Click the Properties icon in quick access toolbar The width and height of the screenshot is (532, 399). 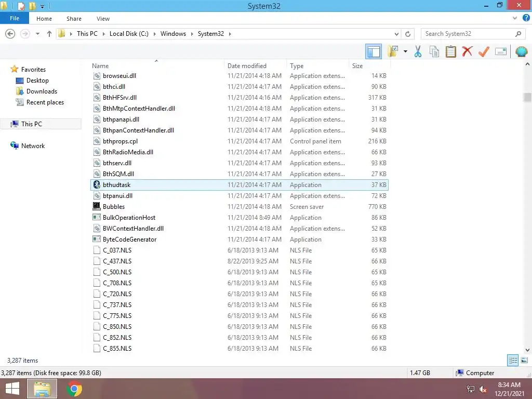[x=21, y=6]
